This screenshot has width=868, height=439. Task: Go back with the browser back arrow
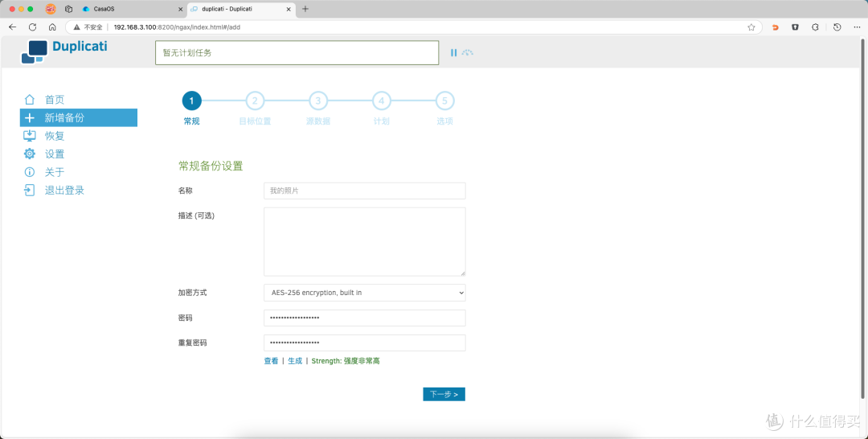coord(13,27)
